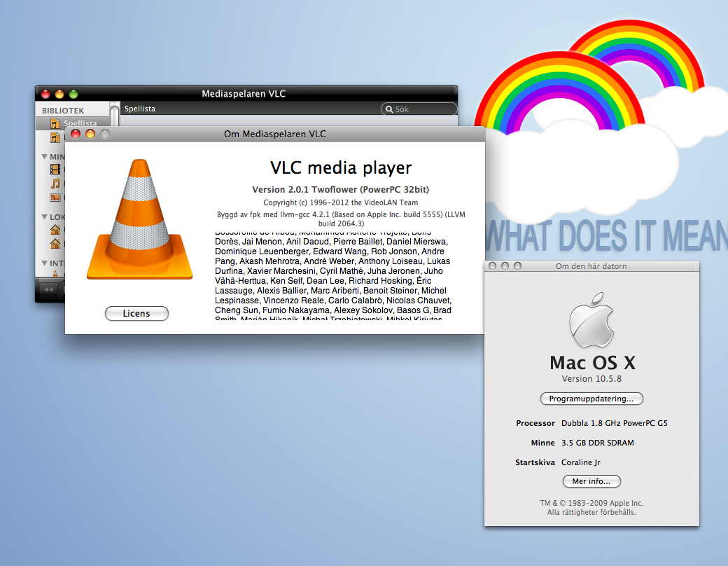Image resolution: width=728 pixels, height=566 pixels.
Task: Click 'Dubbla 1.8 GHz PowerPC G5' value
Action: coord(615,423)
